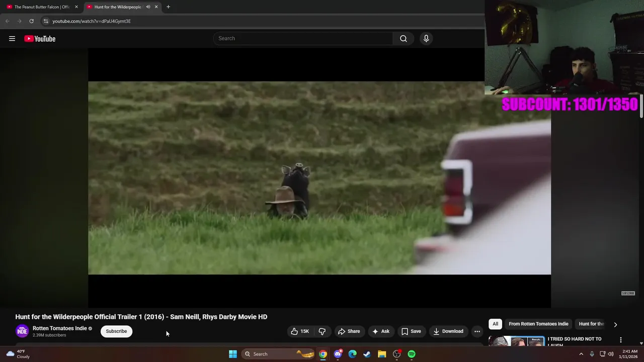Click '2.39M subscribers' text
Viewport: 644px width, 362px height.
(49, 335)
